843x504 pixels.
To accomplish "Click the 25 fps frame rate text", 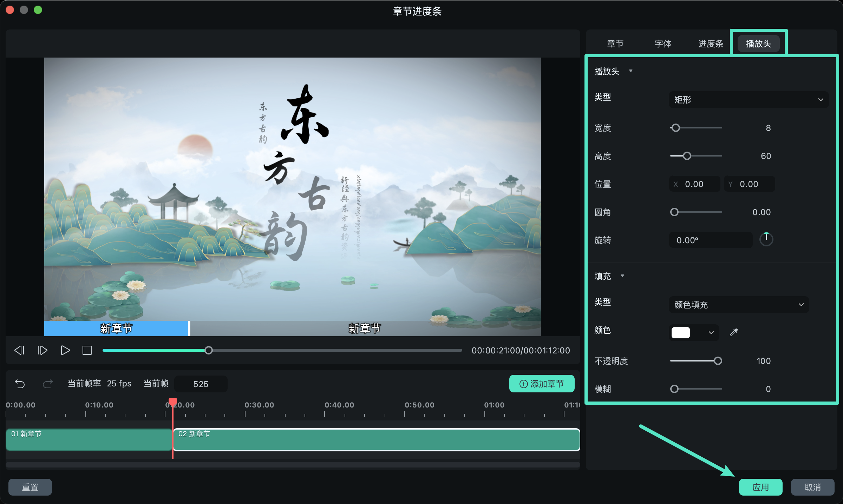I will pos(119,384).
